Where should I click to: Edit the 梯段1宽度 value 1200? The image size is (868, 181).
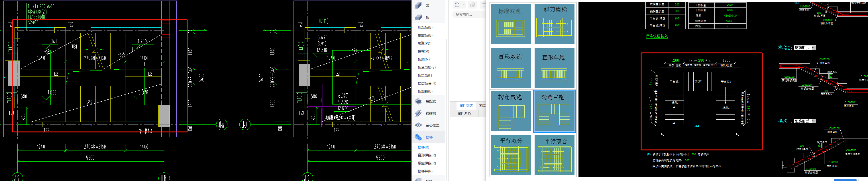pos(675,61)
